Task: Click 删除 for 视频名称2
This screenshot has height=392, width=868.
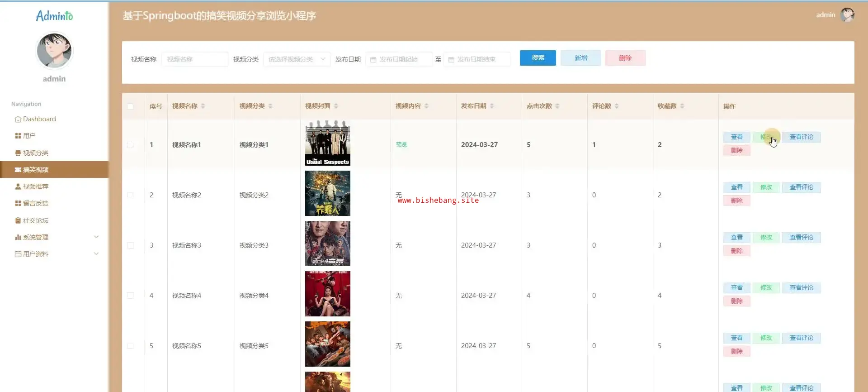Action: coord(737,201)
